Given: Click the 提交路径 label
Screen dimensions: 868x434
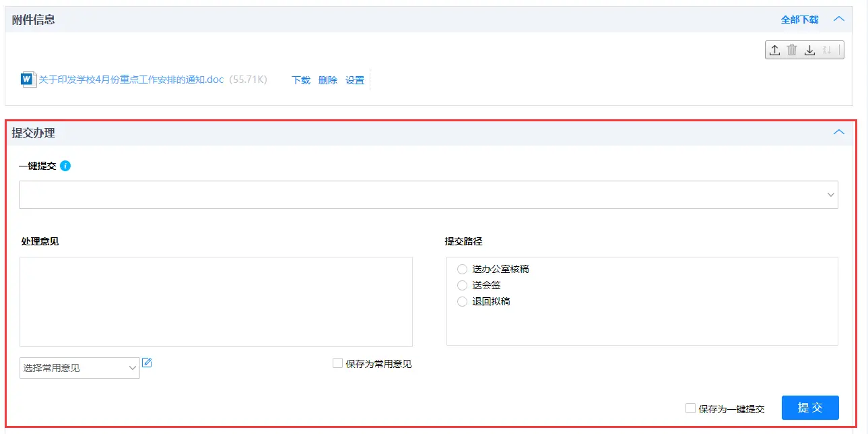Looking at the screenshot, I should click(x=464, y=241).
